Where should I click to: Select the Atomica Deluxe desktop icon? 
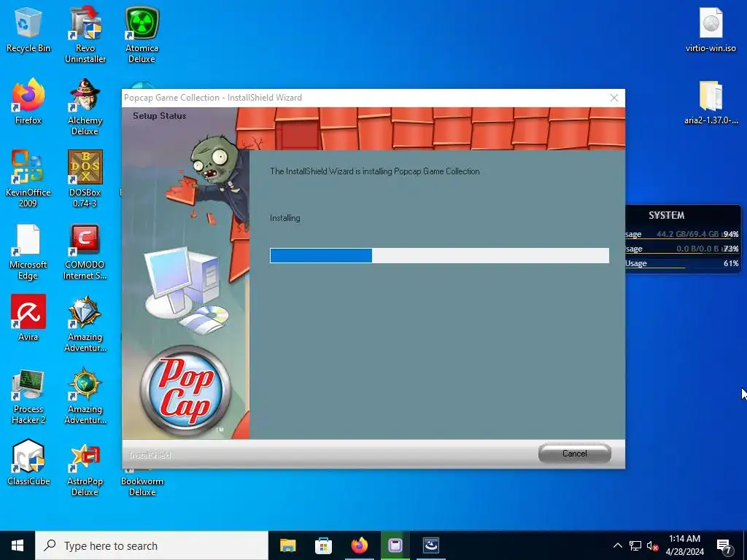click(142, 34)
